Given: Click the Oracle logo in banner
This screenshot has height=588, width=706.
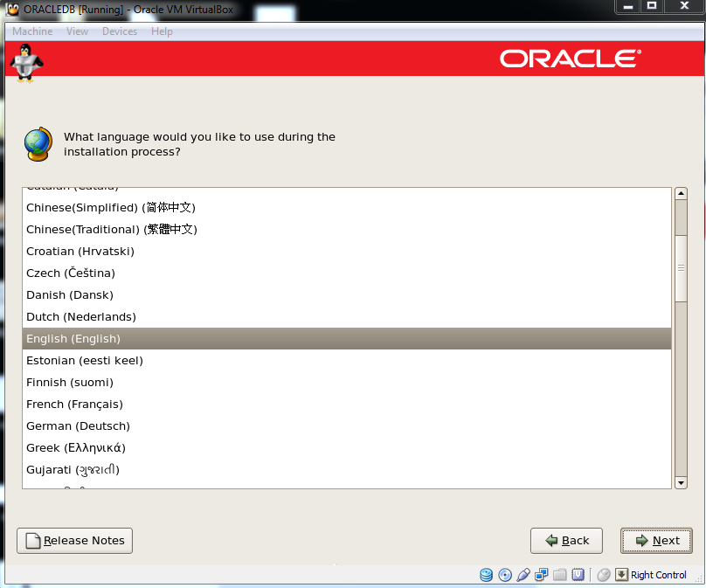Looking at the screenshot, I should [570, 59].
